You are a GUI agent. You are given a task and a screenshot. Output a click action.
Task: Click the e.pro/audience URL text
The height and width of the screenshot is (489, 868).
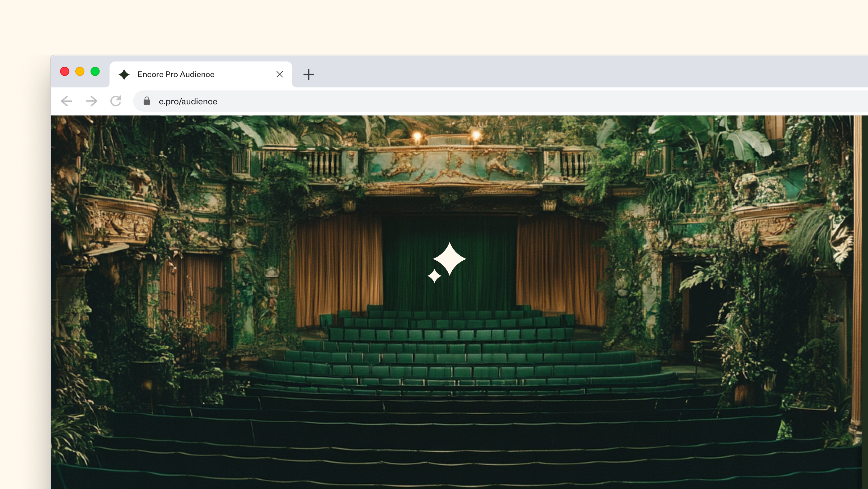tap(188, 101)
